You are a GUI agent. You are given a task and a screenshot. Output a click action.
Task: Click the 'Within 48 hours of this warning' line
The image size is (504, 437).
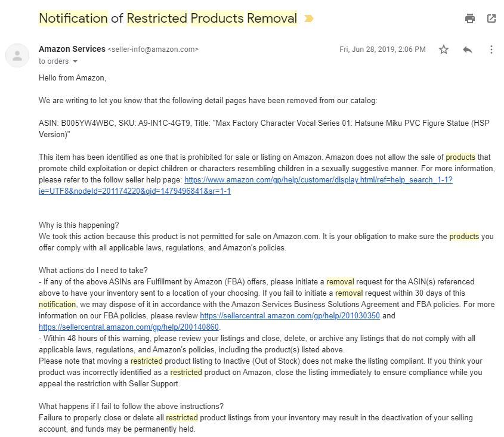(x=257, y=339)
